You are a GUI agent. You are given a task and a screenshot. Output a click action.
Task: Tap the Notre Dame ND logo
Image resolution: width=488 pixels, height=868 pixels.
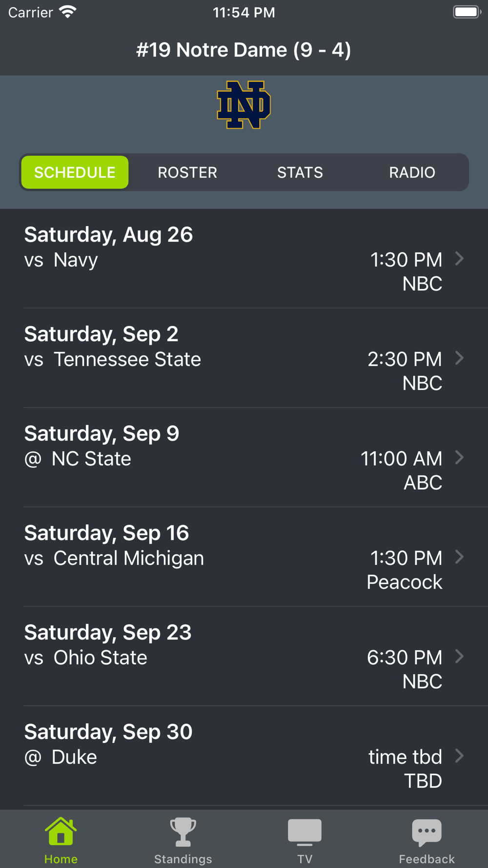[244, 105]
